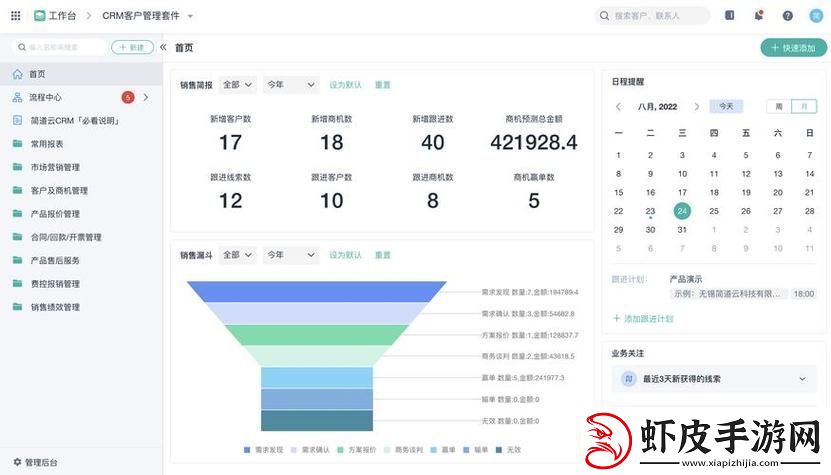Click the 快速添加 button

pyautogui.click(x=793, y=48)
